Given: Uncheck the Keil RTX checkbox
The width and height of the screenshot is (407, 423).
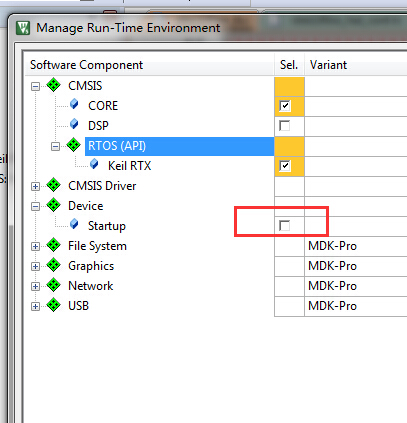Looking at the screenshot, I should (285, 166).
